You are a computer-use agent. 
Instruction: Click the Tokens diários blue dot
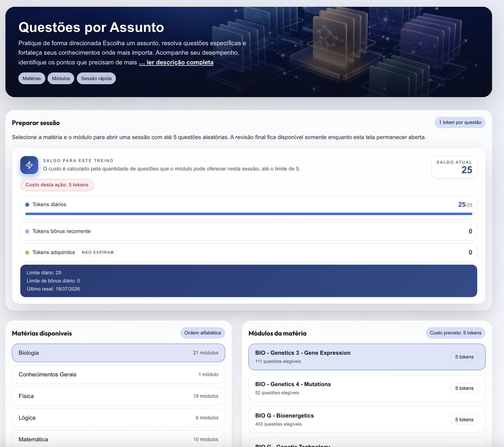27,205
